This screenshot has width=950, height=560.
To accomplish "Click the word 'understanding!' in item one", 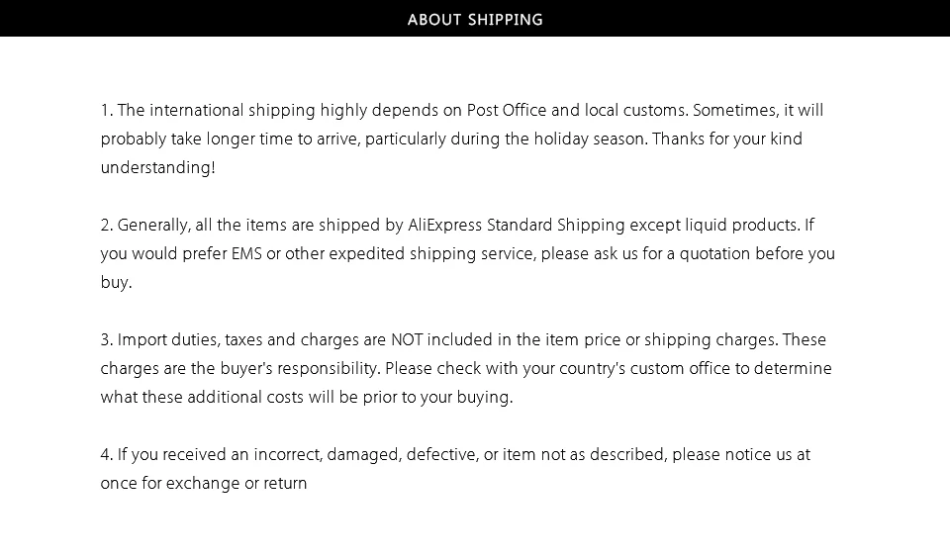I will point(157,167).
